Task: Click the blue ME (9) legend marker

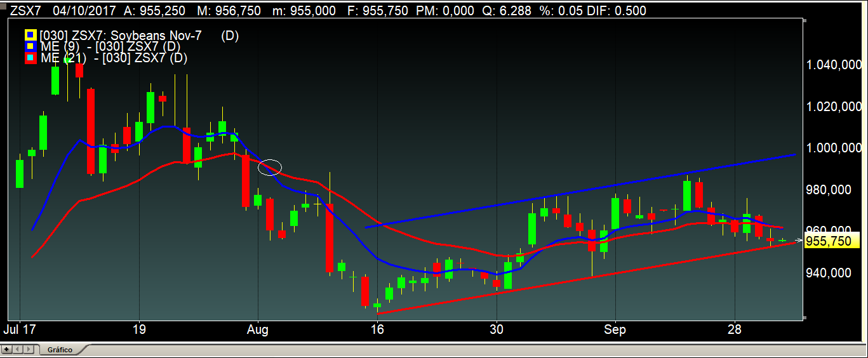Action: [29, 47]
